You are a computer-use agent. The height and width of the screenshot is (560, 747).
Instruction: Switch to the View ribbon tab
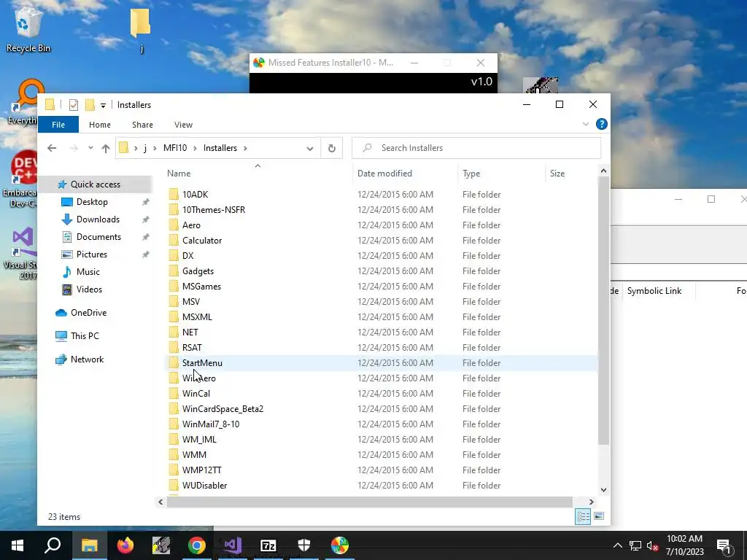click(183, 125)
